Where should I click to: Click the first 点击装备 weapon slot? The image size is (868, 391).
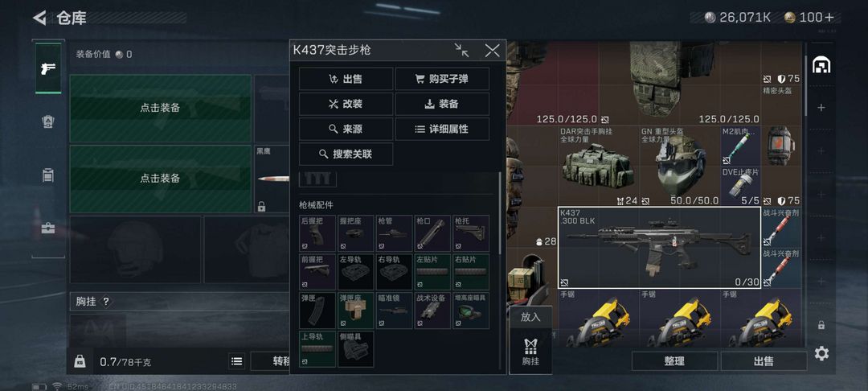pos(160,108)
